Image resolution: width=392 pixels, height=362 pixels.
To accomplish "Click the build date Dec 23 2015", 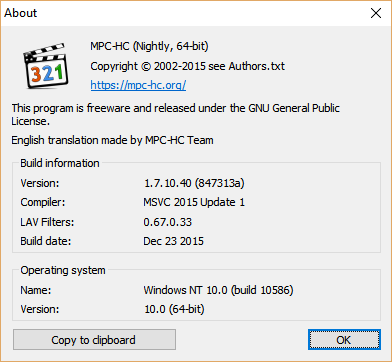I will 173,241.
